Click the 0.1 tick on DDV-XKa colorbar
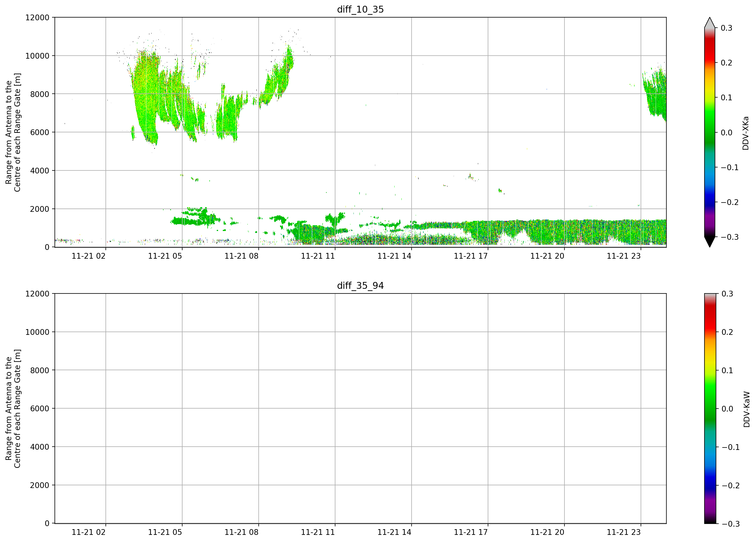 pyautogui.click(x=727, y=98)
